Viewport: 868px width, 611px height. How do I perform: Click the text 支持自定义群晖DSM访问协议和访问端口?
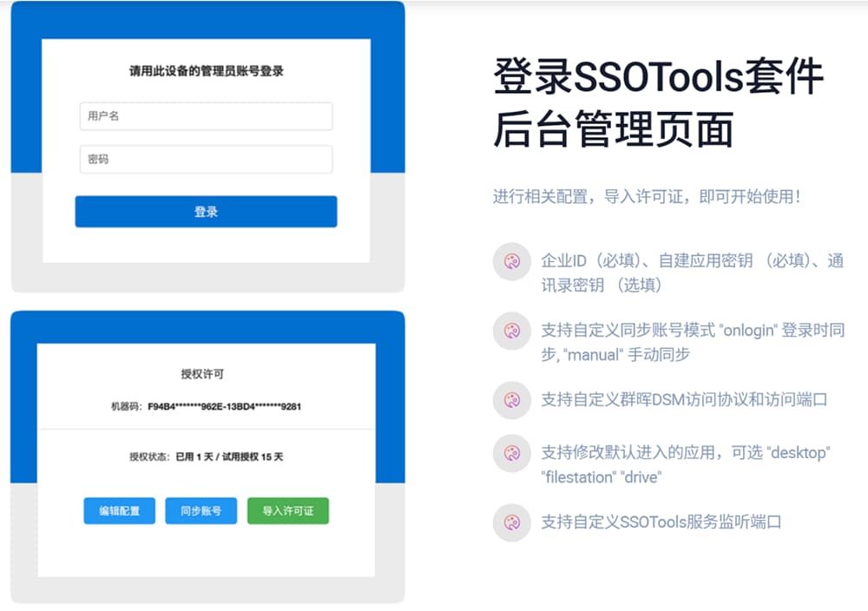click(x=684, y=399)
